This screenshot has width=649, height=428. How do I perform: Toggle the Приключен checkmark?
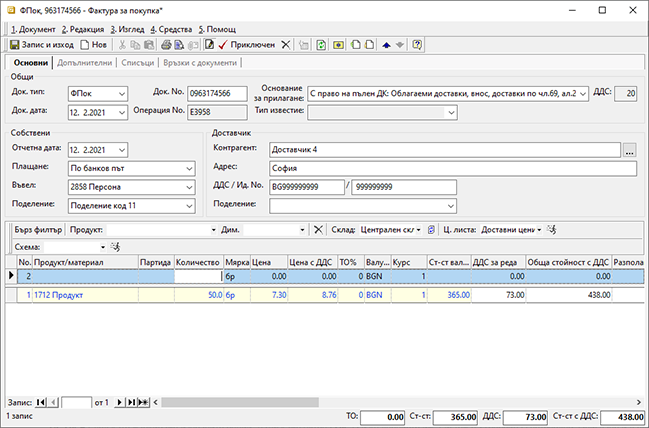(x=223, y=45)
